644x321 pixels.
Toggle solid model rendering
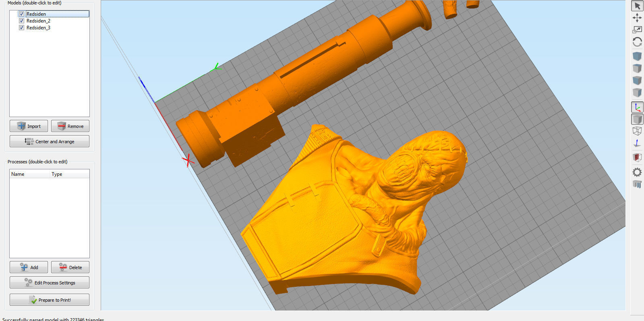coord(637,119)
